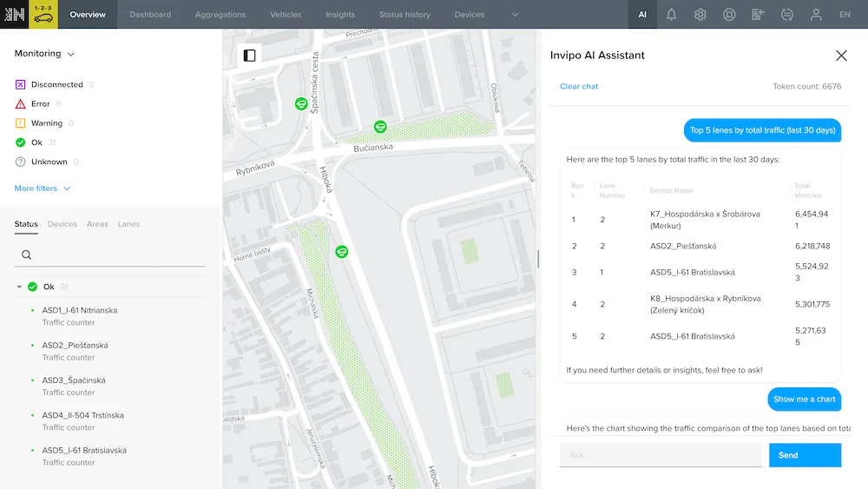Open the yellow traffic counter module icon
This screenshot has height=489, width=868.
coord(43,15)
